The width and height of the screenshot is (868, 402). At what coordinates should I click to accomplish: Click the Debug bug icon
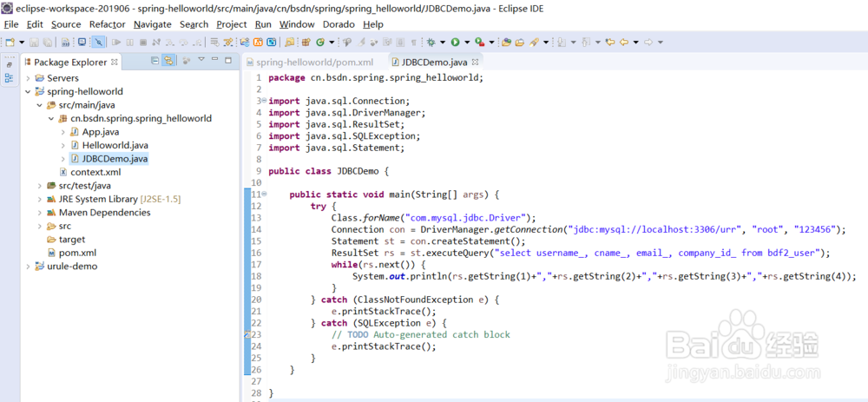(430, 42)
